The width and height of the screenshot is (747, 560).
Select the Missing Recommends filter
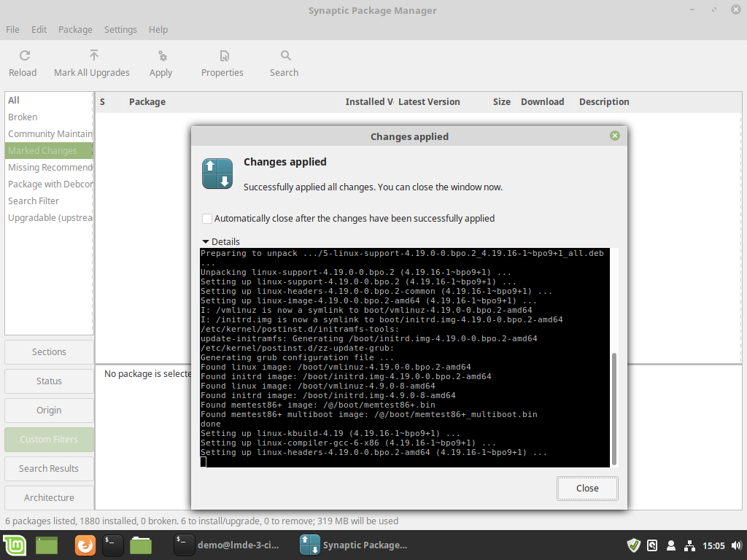coord(49,167)
